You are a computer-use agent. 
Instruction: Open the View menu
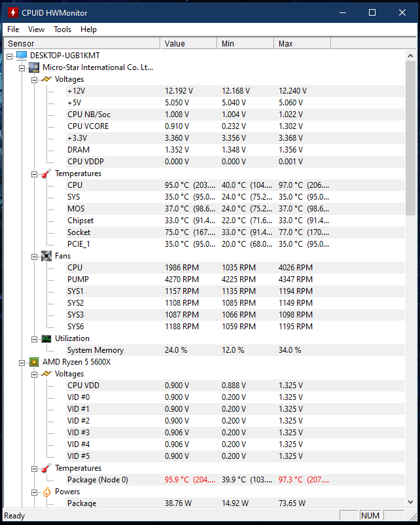point(36,29)
